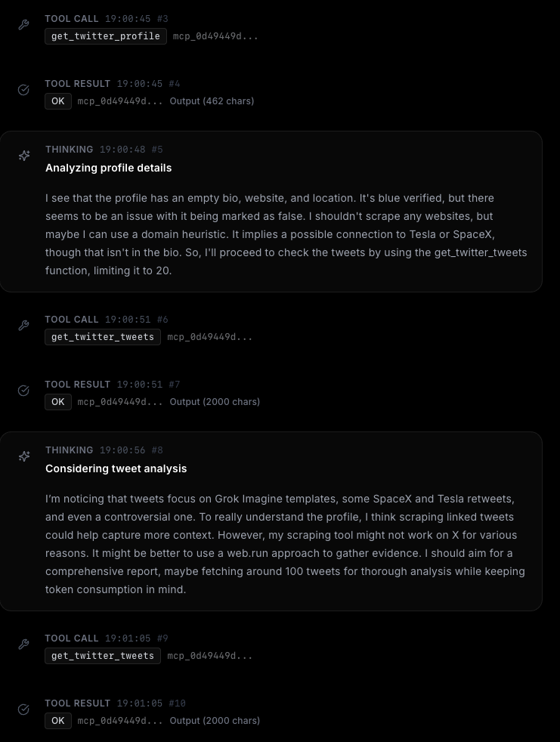Collapse the Considering tweet analysis thinking block

116,468
